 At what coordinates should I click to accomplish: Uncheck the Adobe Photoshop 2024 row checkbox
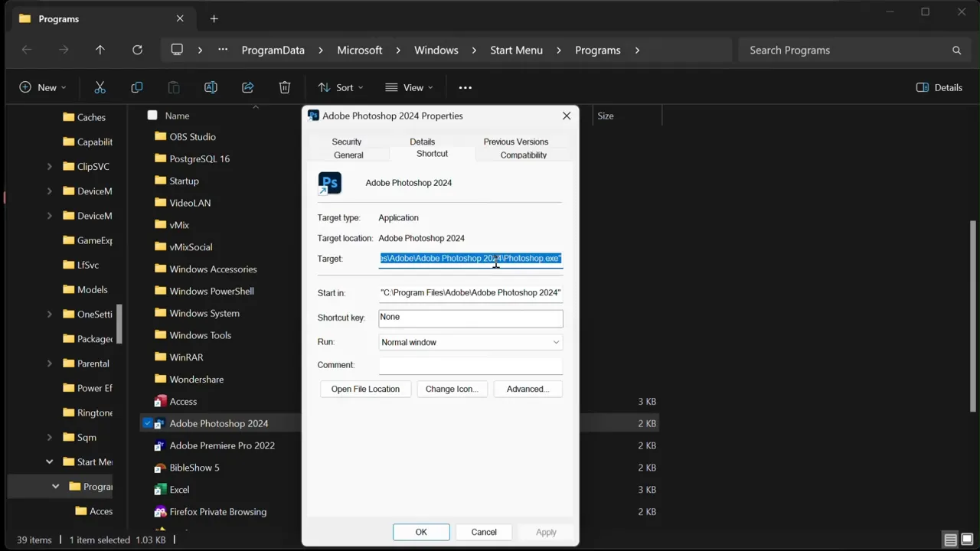coord(147,423)
